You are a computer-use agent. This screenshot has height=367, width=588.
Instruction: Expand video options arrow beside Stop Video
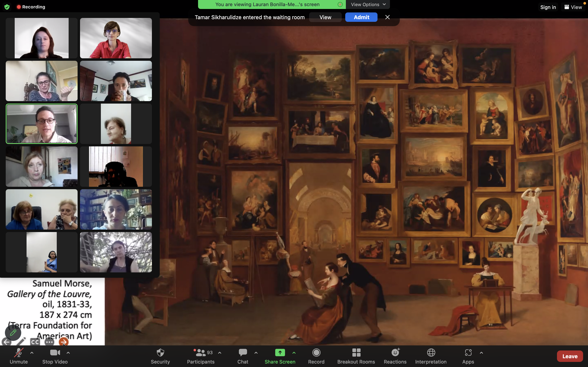68,353
